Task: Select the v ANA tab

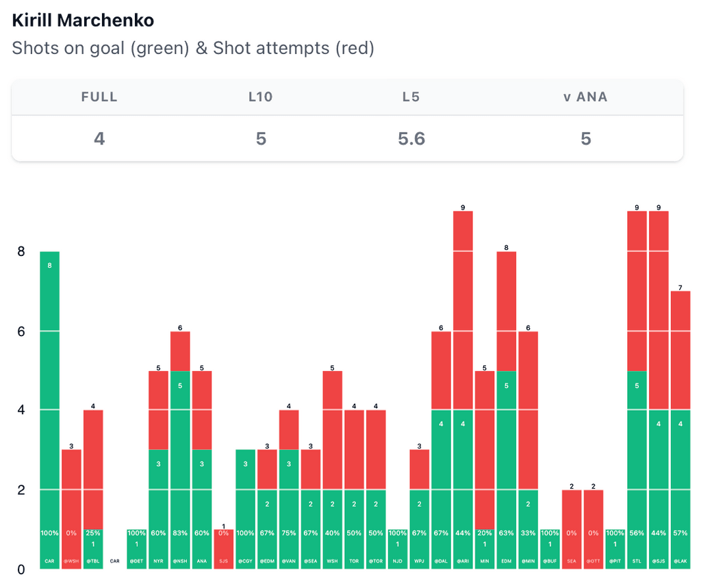Action: point(585,97)
